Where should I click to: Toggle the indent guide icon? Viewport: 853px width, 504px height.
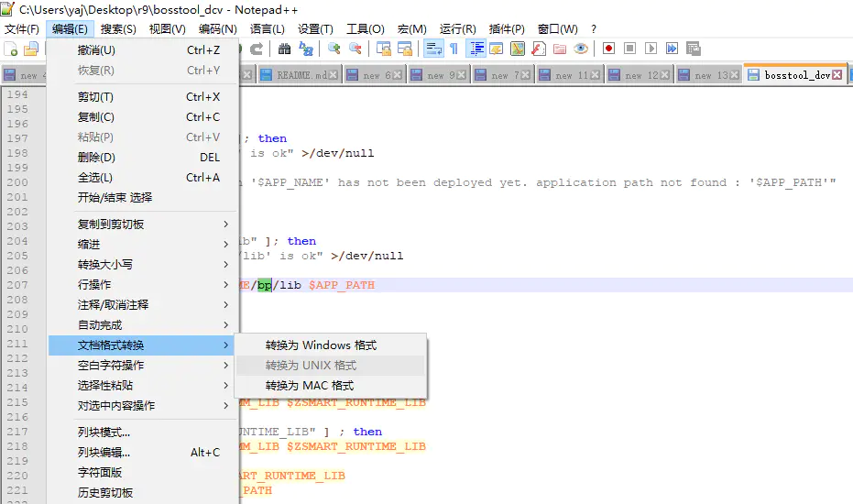pyautogui.click(x=476, y=49)
